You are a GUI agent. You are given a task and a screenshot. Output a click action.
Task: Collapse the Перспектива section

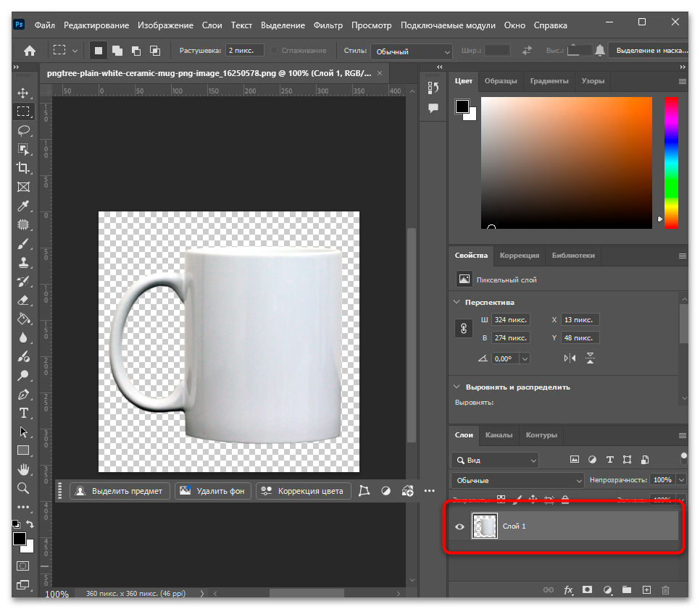point(457,302)
